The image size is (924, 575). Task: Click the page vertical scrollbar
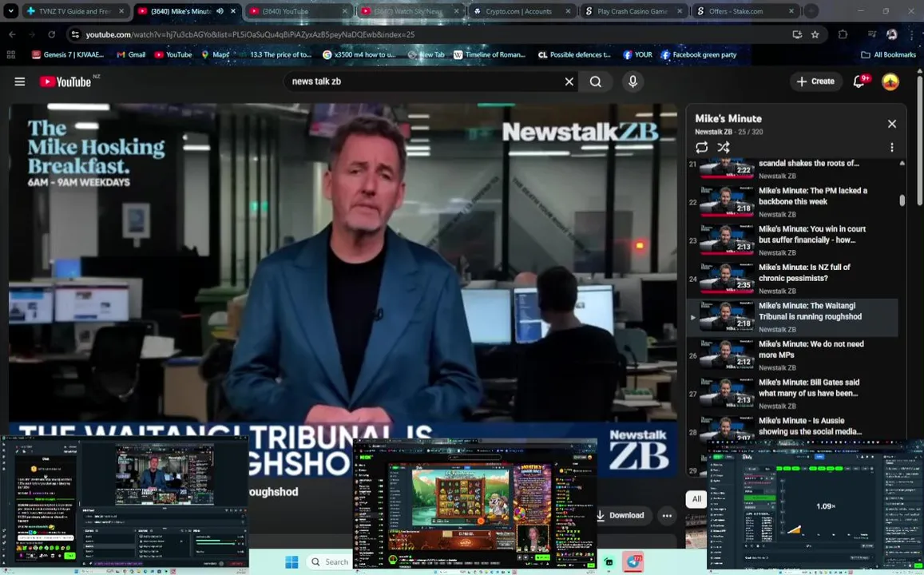pos(919,141)
